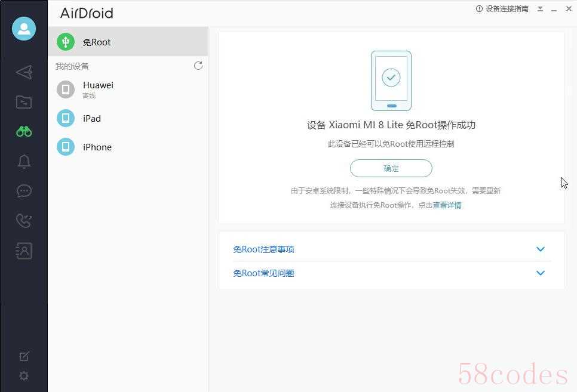577x392 pixels.
Task: Select the Huawei device row
Action: (128, 89)
